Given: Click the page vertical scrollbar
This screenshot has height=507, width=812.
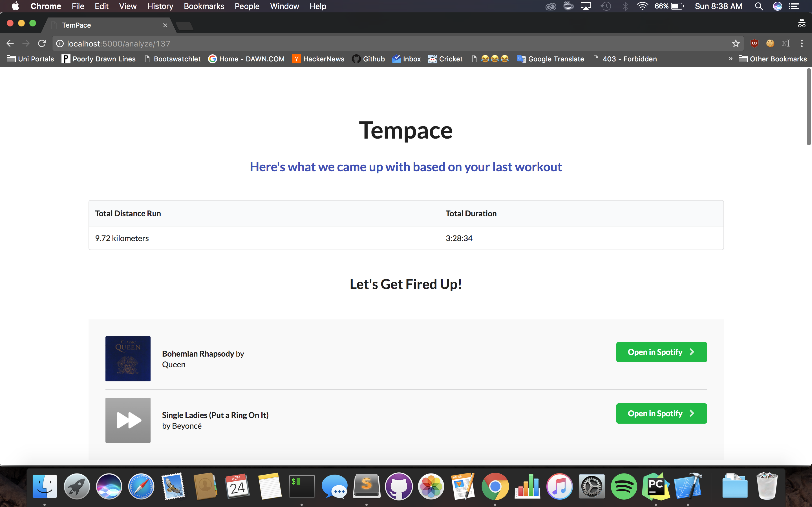Looking at the screenshot, I should [x=808, y=107].
